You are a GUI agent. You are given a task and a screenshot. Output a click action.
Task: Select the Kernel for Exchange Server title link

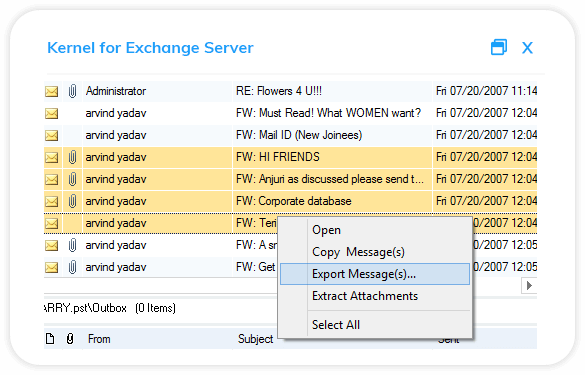(150, 48)
